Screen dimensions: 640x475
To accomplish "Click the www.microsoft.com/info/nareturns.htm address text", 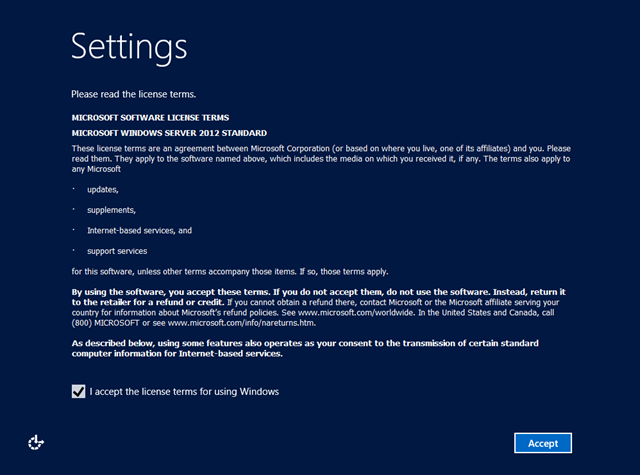I will 242,323.
